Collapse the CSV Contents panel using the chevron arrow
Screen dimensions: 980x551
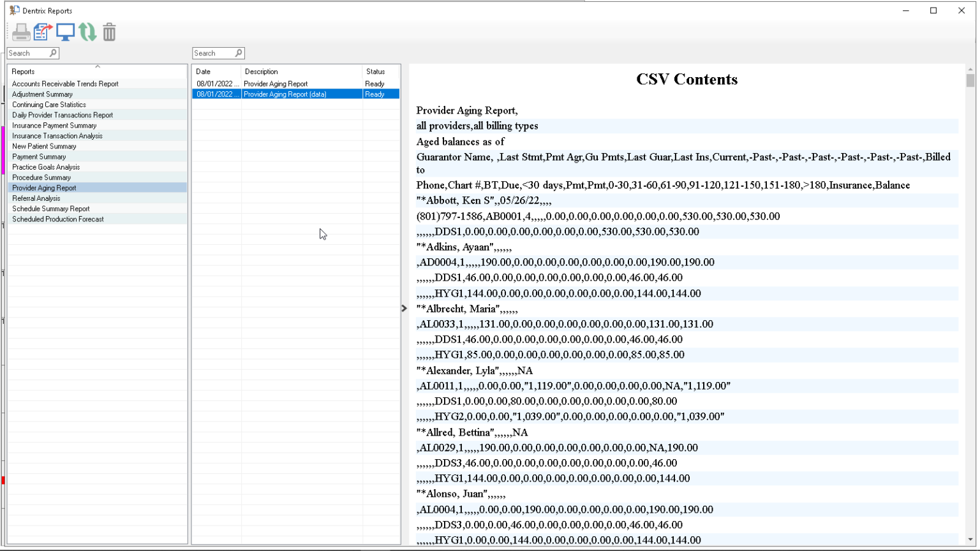tap(405, 308)
